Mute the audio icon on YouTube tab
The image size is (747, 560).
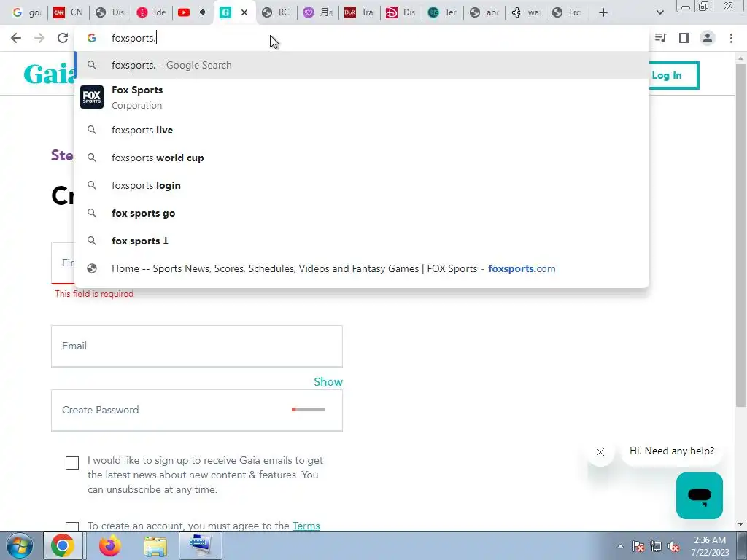tap(204, 12)
